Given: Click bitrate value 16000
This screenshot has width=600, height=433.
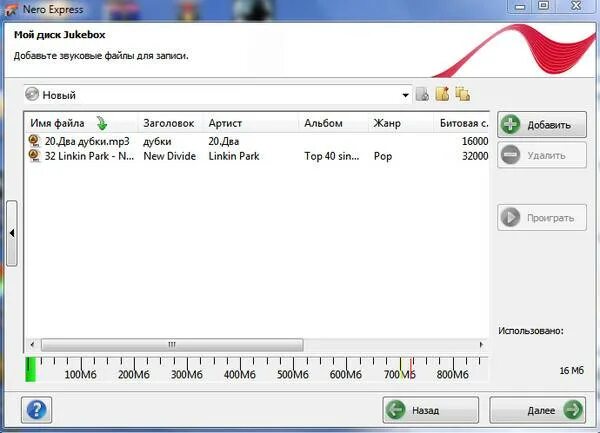Looking at the screenshot, I should [475, 141].
